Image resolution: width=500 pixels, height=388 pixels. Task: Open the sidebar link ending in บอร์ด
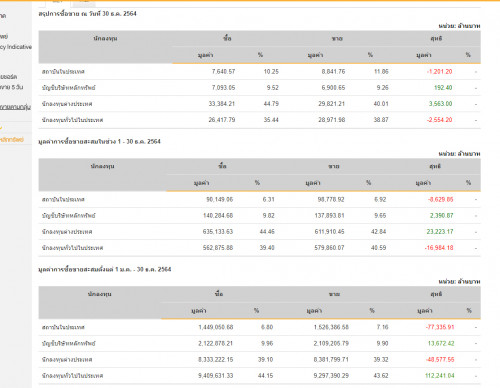(x=9, y=77)
